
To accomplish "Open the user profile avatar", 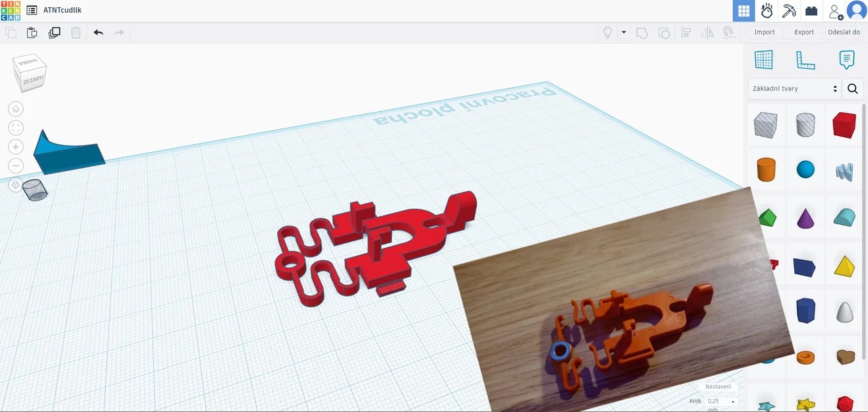I will pyautogui.click(x=857, y=11).
